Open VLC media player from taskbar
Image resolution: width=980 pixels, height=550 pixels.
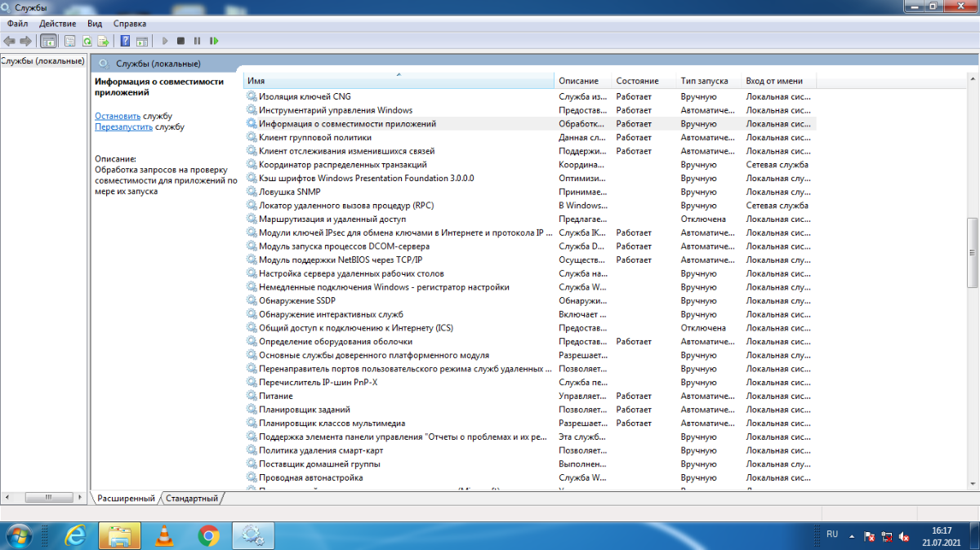click(164, 535)
